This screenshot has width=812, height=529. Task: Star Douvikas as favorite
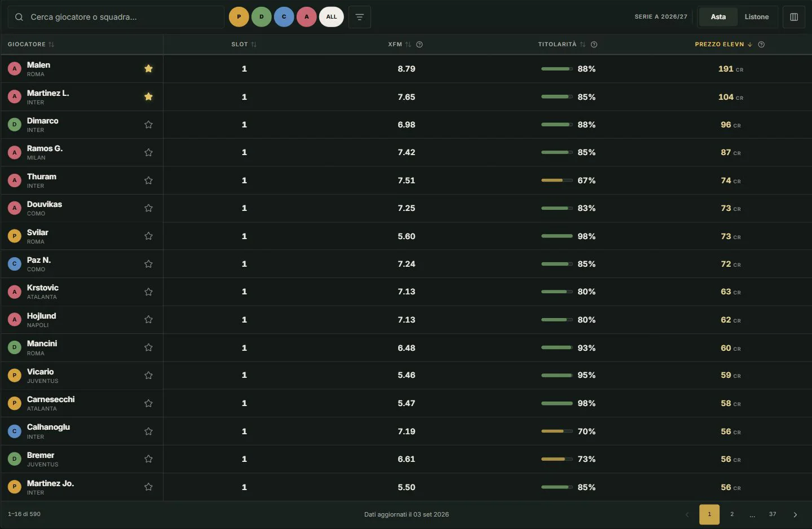pos(148,208)
